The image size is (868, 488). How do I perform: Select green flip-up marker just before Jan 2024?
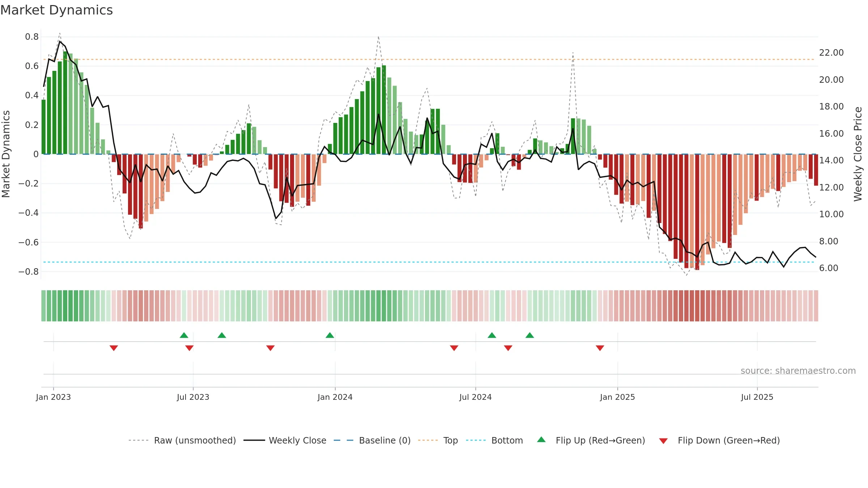pyautogui.click(x=330, y=335)
